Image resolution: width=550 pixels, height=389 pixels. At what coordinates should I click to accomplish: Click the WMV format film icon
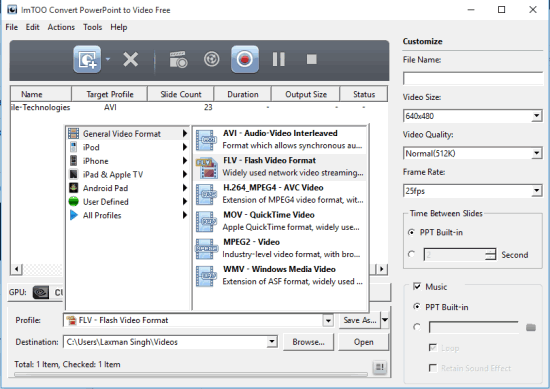[206, 276]
